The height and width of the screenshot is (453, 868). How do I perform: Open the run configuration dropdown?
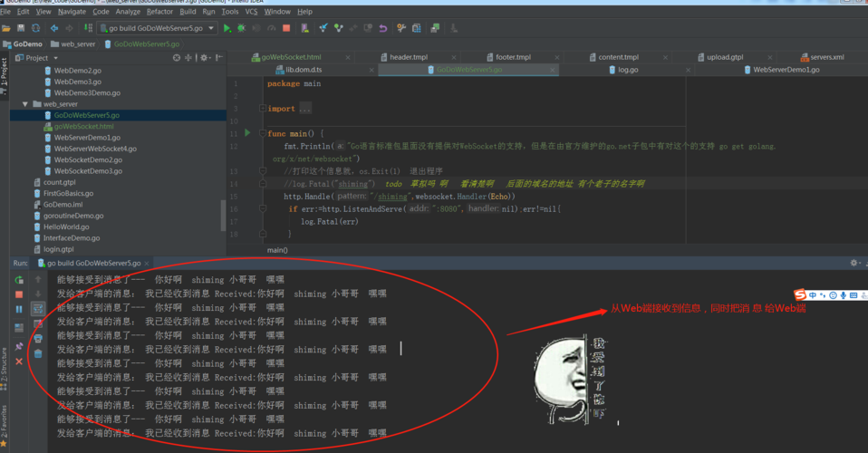pos(211,28)
